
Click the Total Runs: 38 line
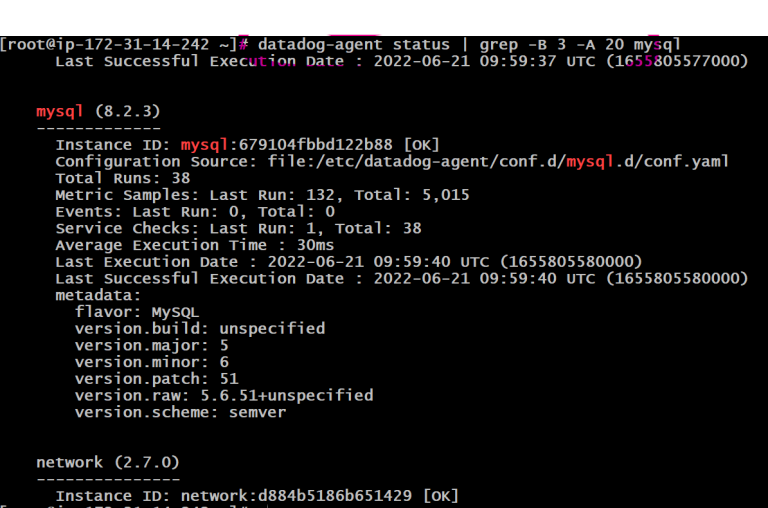[122, 178]
